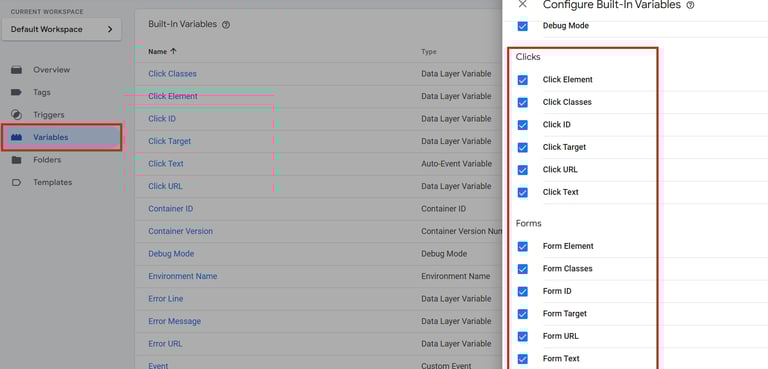The image size is (768, 369).
Task: Open the Click Classes variable link
Action: [172, 74]
